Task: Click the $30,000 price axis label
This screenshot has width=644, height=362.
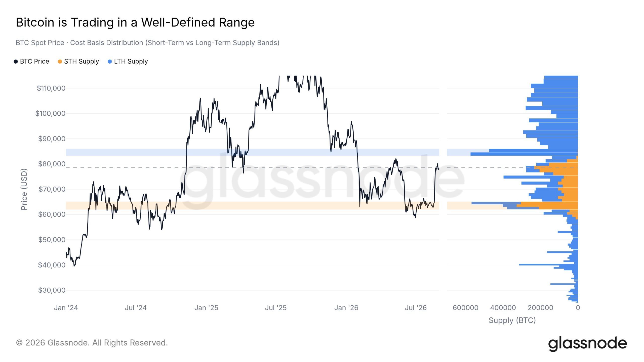Action: point(52,290)
